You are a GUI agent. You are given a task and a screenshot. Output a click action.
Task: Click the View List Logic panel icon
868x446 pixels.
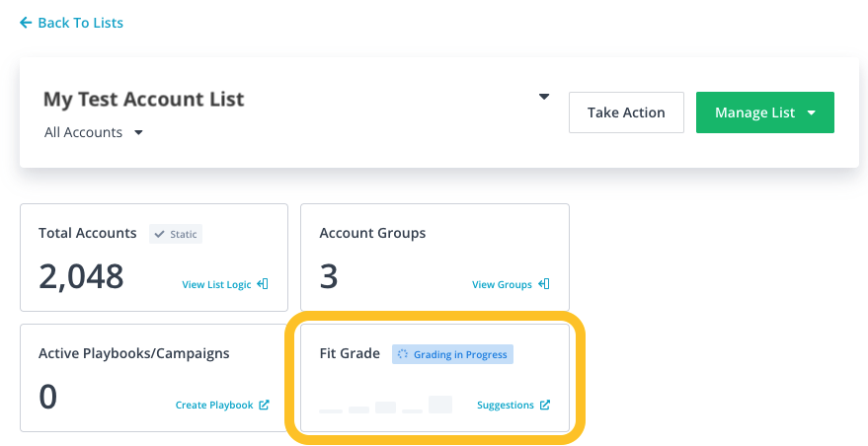pyautogui.click(x=263, y=284)
